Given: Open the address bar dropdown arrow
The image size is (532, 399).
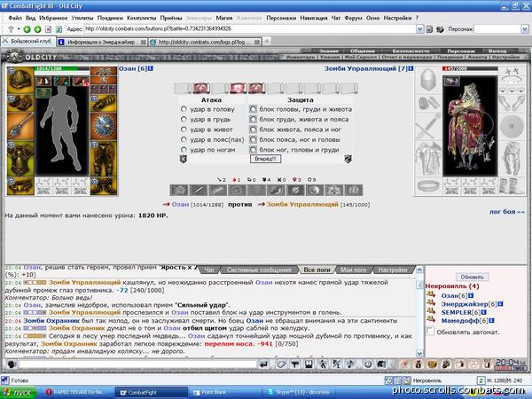Looking at the screenshot, I should tap(419, 29).
